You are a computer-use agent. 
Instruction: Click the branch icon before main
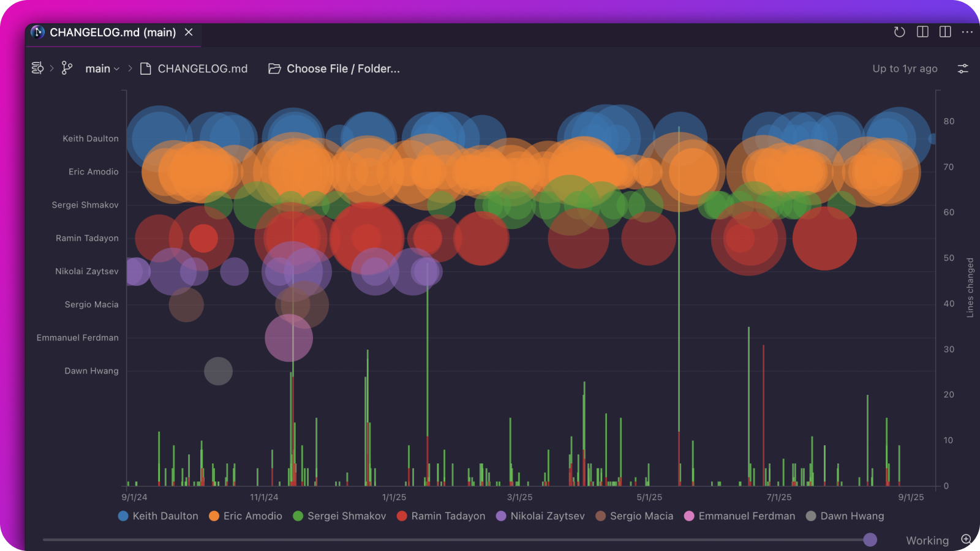[67, 68]
